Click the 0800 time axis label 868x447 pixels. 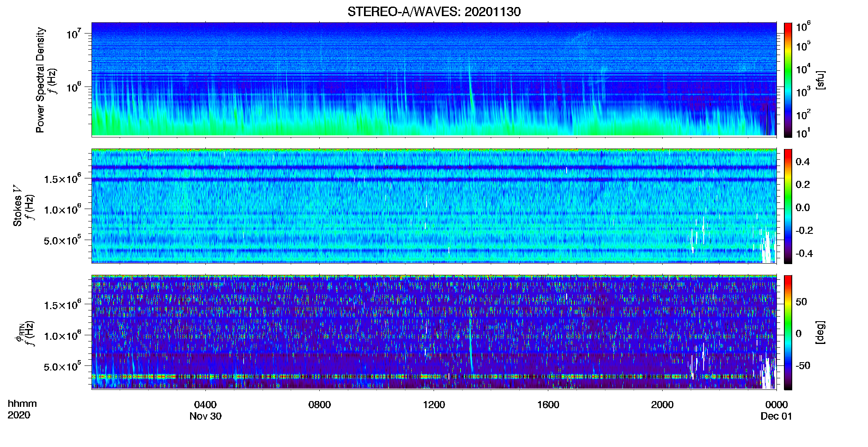320,404
